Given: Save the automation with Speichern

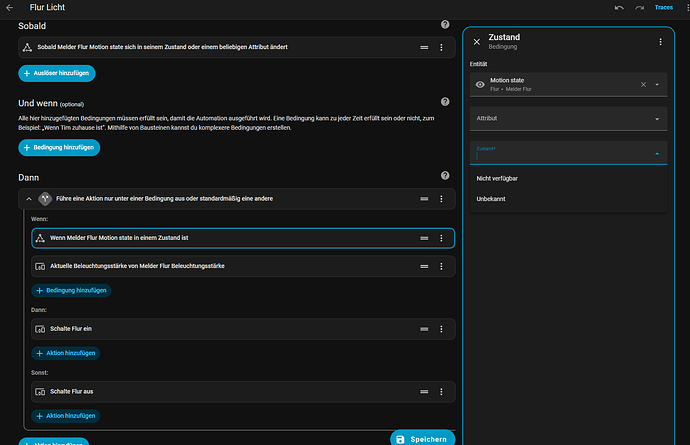Looking at the screenshot, I should tap(422, 439).
